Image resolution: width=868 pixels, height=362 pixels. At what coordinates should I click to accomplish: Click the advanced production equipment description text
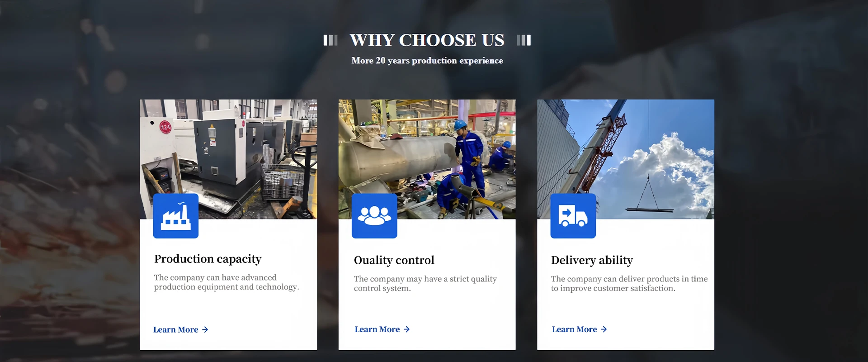pyautogui.click(x=226, y=282)
